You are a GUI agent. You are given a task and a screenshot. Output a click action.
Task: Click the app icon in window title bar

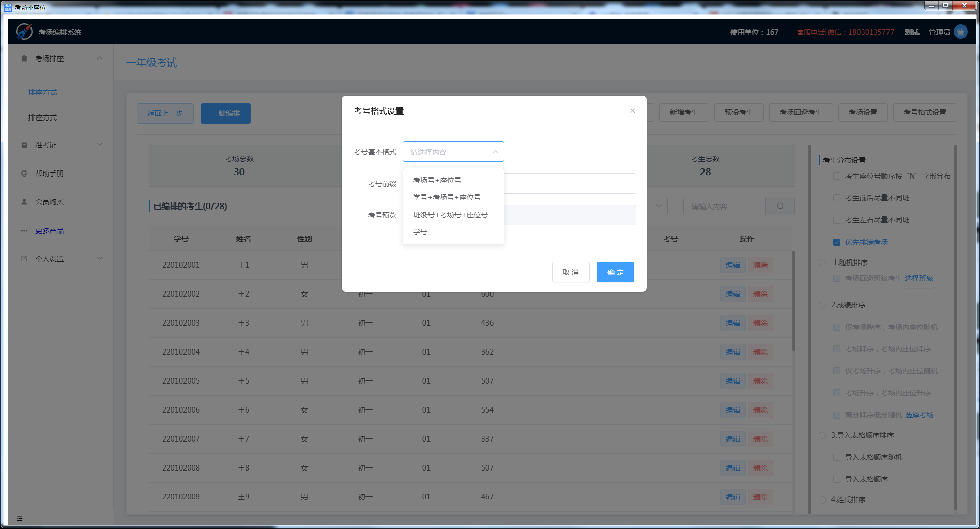(8, 7)
